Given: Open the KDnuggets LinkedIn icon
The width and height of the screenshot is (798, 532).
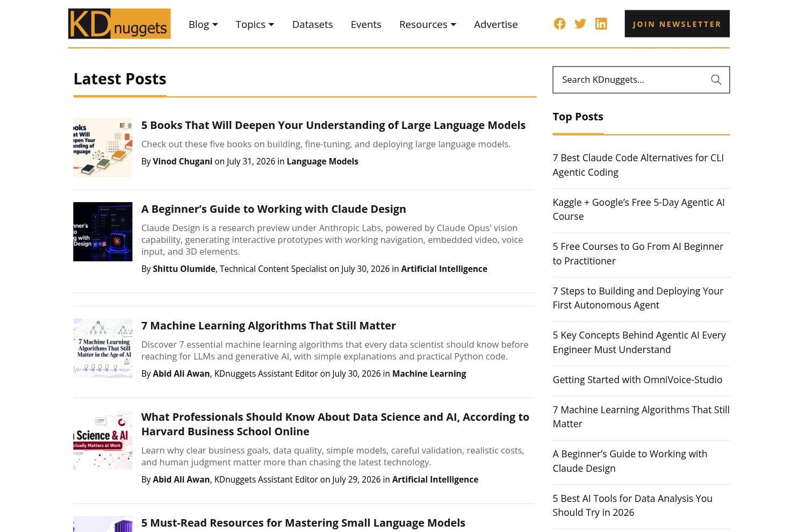Looking at the screenshot, I should 601,24.
